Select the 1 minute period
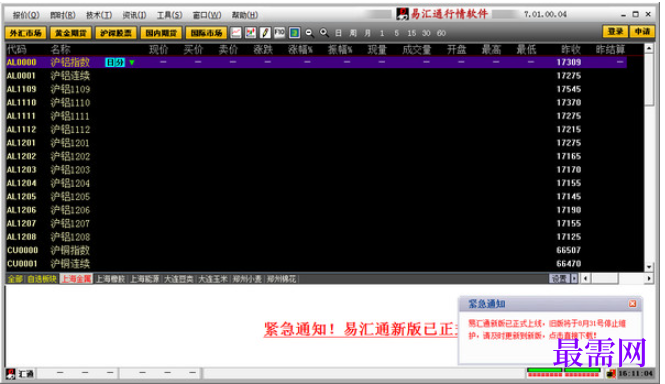665x384 pixels. click(x=382, y=33)
